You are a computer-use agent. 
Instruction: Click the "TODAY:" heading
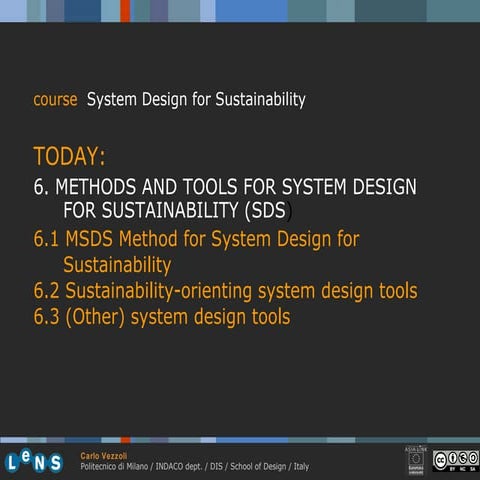(69, 156)
